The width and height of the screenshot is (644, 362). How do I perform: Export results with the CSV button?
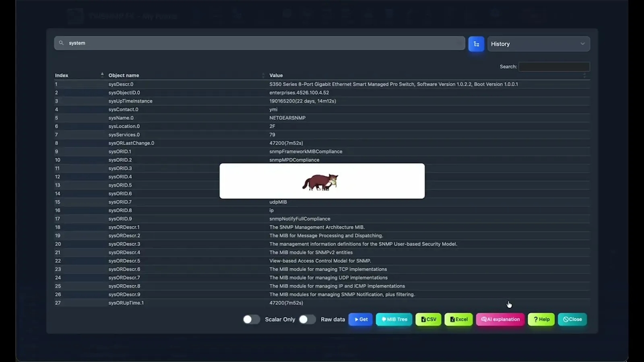click(428, 319)
